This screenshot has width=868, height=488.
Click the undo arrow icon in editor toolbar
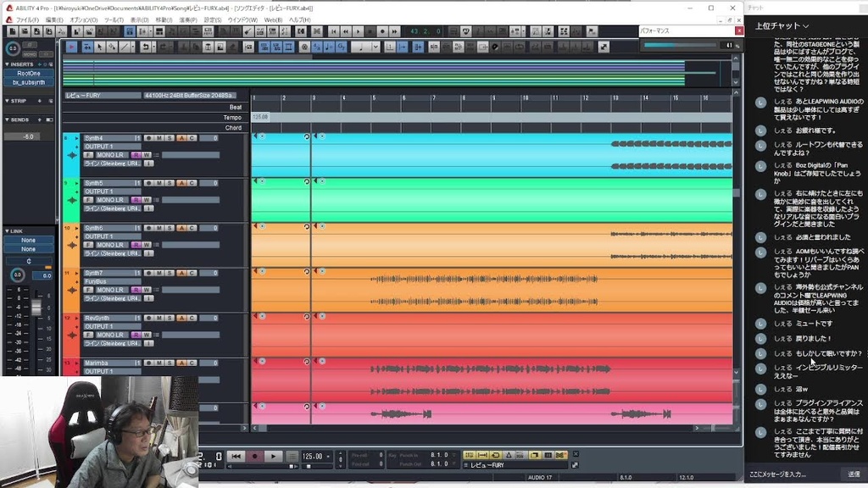click(x=146, y=47)
